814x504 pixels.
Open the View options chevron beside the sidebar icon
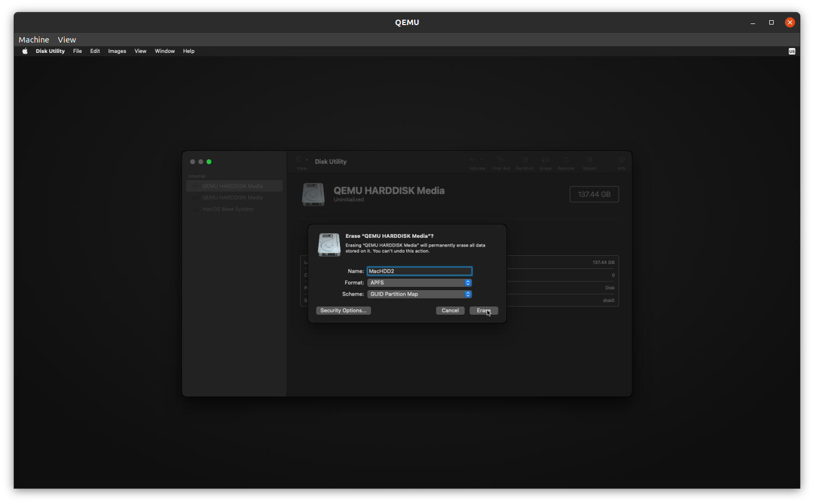click(x=308, y=159)
